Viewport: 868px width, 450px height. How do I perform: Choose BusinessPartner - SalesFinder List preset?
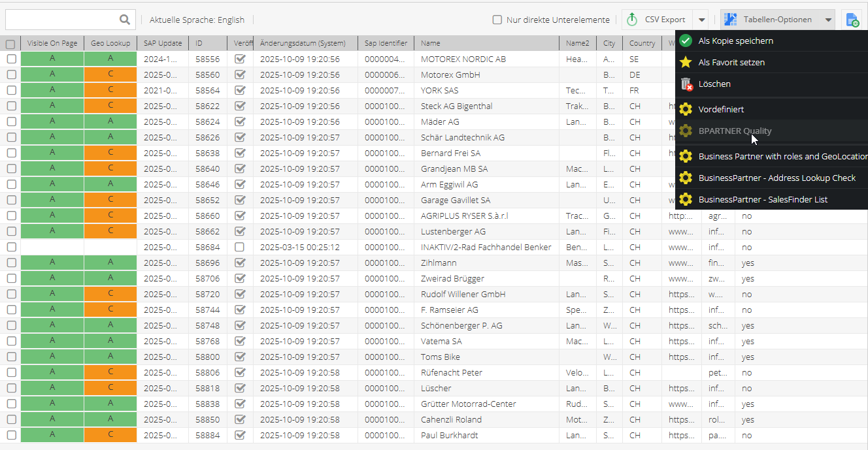pos(763,199)
